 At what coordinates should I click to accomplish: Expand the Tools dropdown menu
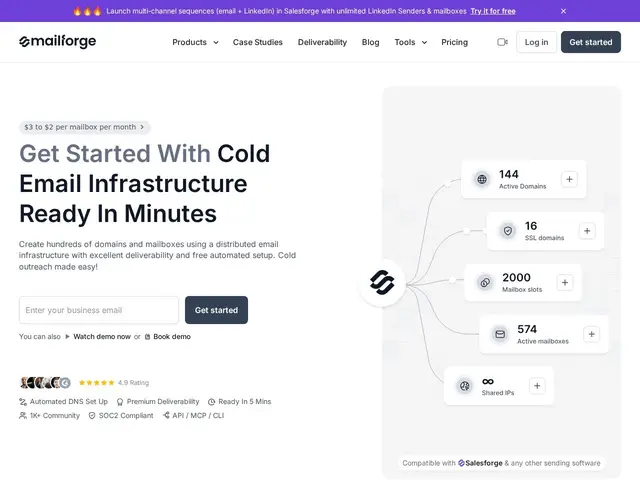click(x=411, y=42)
